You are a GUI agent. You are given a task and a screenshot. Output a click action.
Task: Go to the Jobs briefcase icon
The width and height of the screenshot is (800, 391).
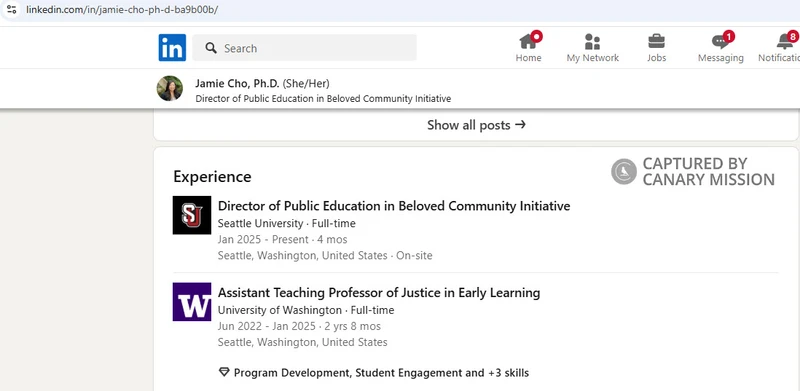point(656,41)
